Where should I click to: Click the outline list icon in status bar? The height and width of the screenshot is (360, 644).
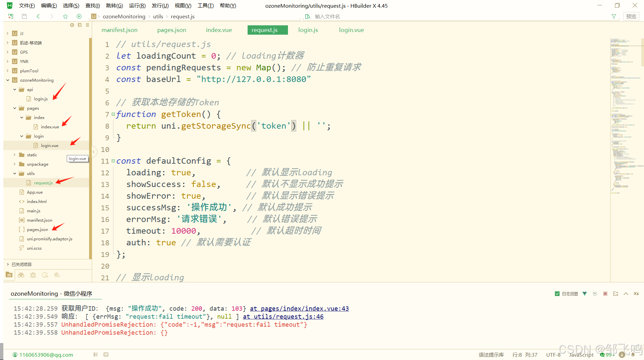pyautogui.click(x=96, y=355)
